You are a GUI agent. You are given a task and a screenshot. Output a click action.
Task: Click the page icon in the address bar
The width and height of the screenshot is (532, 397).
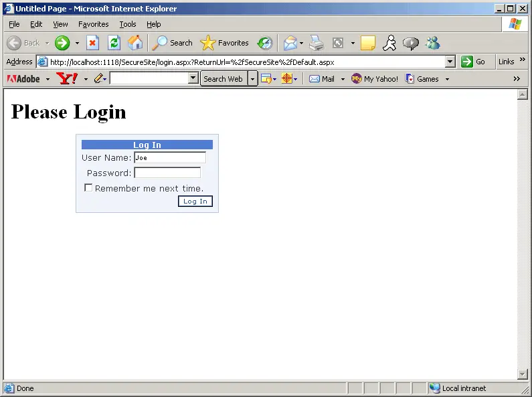(42, 62)
